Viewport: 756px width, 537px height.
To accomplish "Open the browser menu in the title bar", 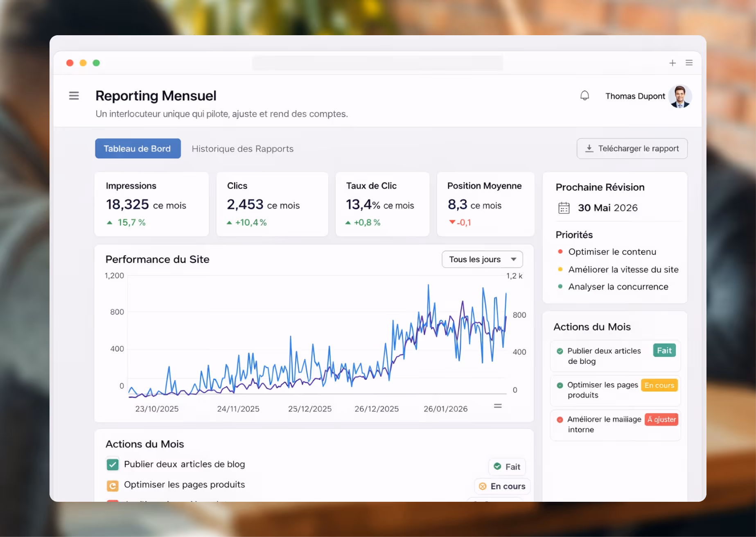I will pos(689,63).
